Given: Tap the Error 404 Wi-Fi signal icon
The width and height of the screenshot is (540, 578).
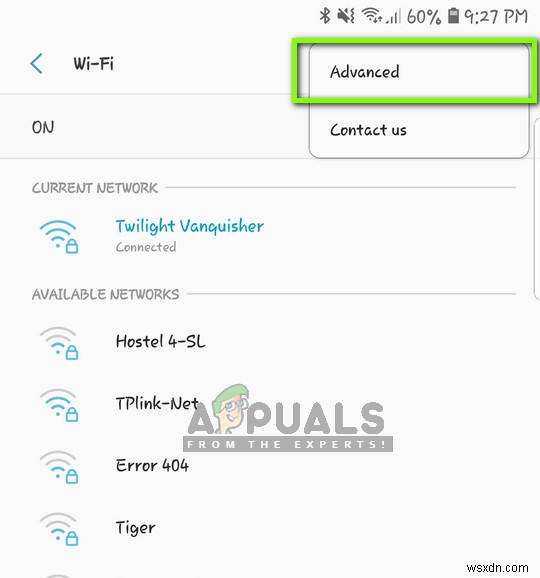Looking at the screenshot, I should [x=59, y=467].
